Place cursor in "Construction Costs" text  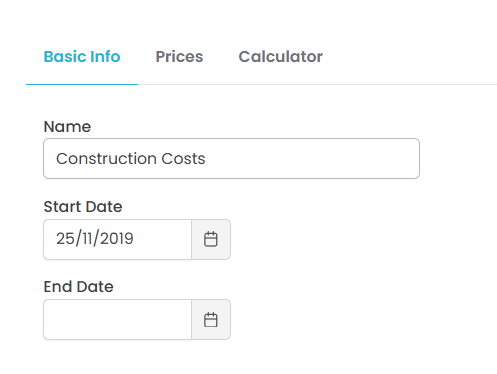(131, 159)
